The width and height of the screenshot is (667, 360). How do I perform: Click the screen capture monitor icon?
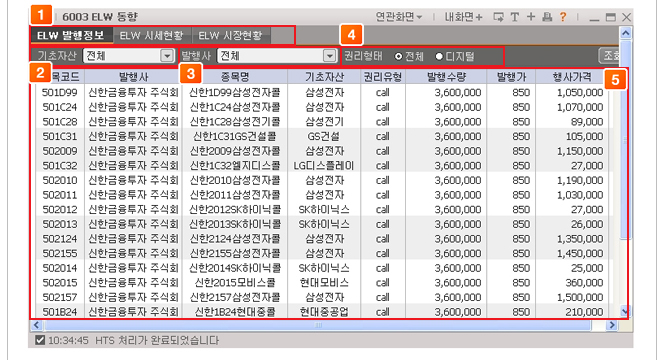click(498, 17)
